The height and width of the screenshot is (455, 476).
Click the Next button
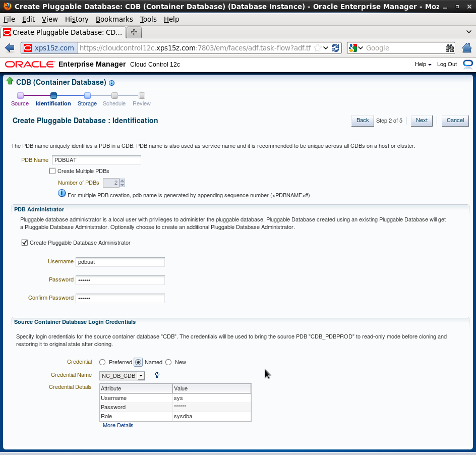click(x=422, y=120)
